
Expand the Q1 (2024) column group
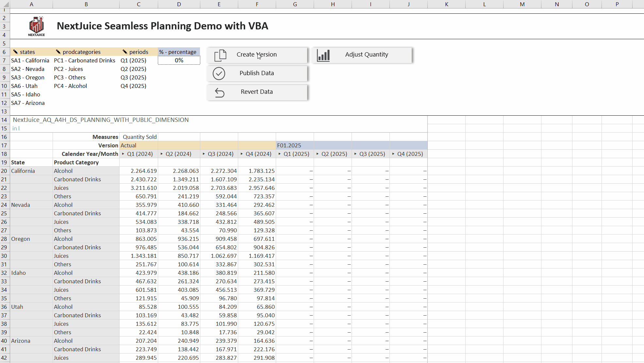click(x=124, y=154)
